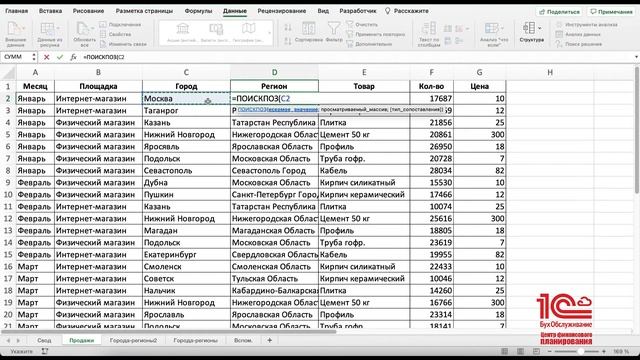Click Text to Columns (Текст по столбцам)
Image resolution: width=640 pixels, height=360 pixels.
click(429, 34)
